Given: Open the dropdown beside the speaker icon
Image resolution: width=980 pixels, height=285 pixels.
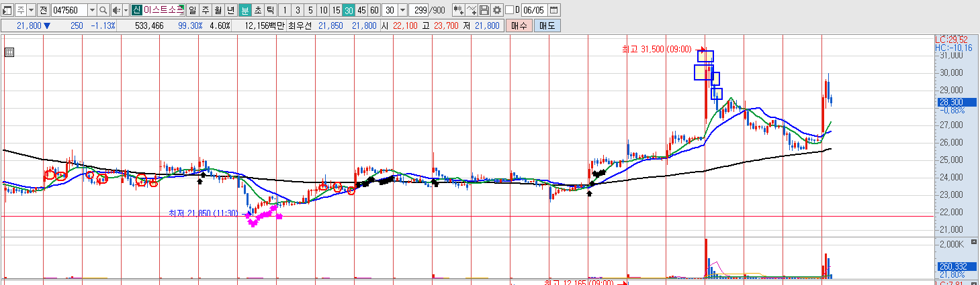Looking at the screenshot, I should click(x=126, y=10).
